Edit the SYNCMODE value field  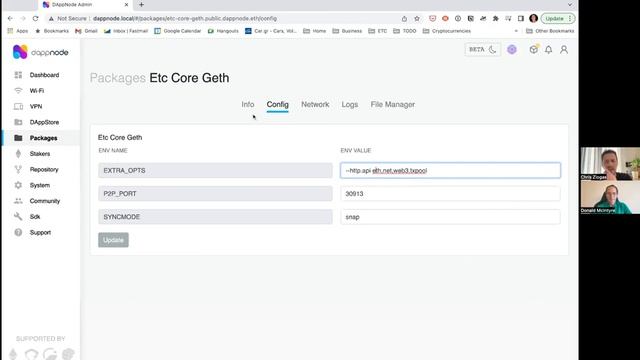[450, 217]
